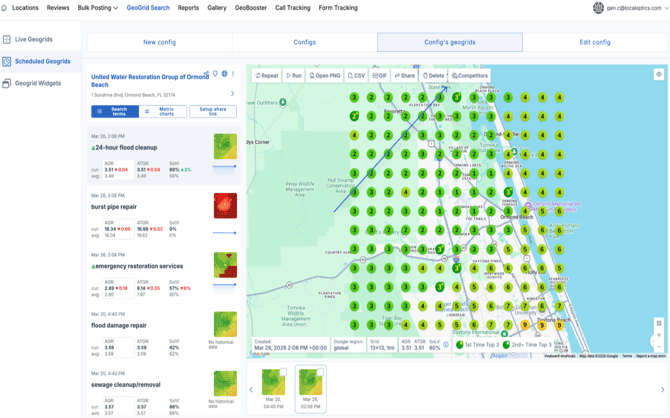Switch to the New config tab
The height and width of the screenshot is (418, 670).
[x=159, y=42]
